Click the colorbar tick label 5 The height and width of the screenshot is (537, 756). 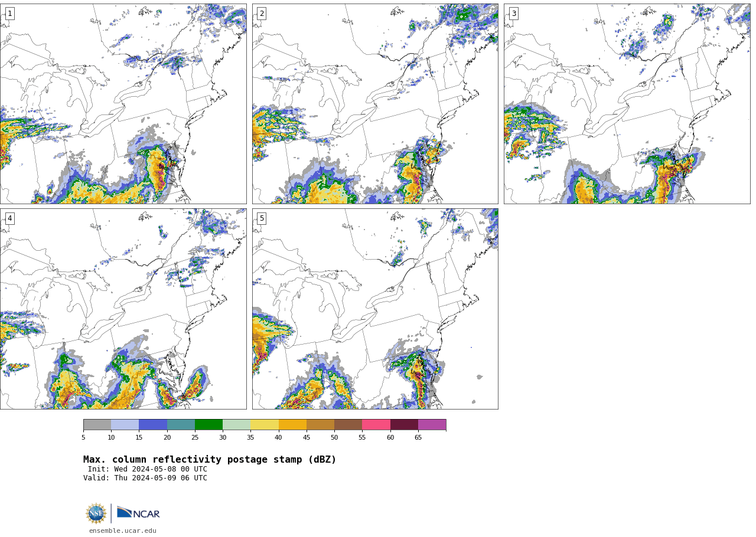pos(83,437)
